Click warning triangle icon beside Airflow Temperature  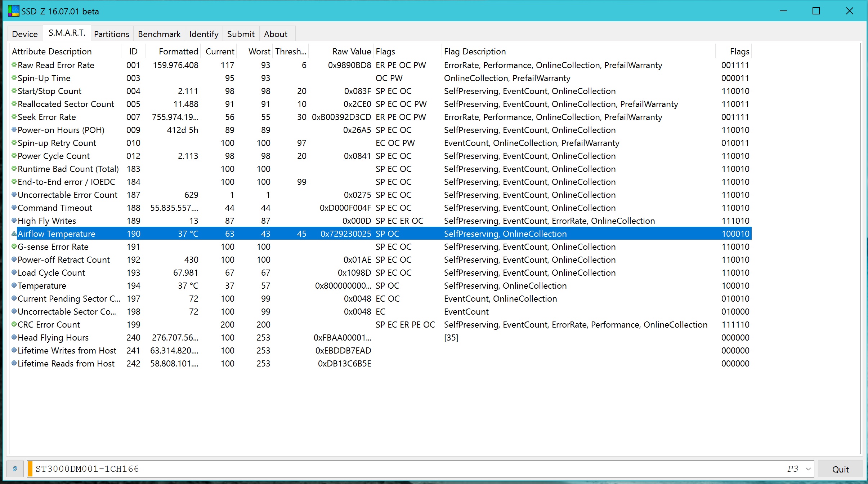(14, 234)
